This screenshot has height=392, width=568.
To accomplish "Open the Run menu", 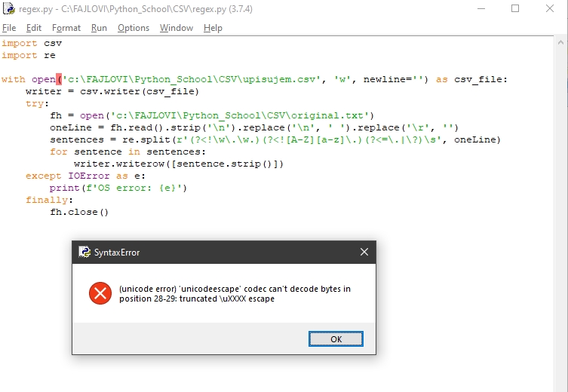I will (x=99, y=28).
